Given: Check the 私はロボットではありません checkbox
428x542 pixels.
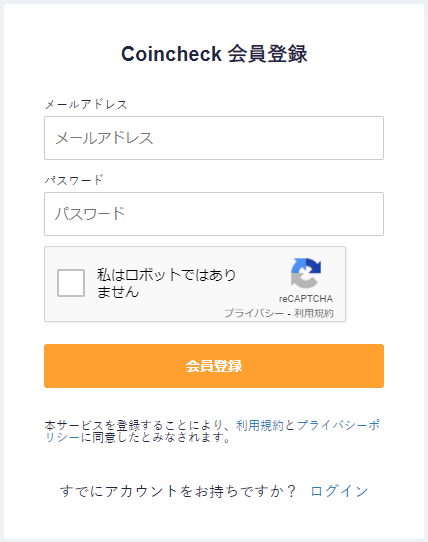Looking at the screenshot, I should [71, 283].
